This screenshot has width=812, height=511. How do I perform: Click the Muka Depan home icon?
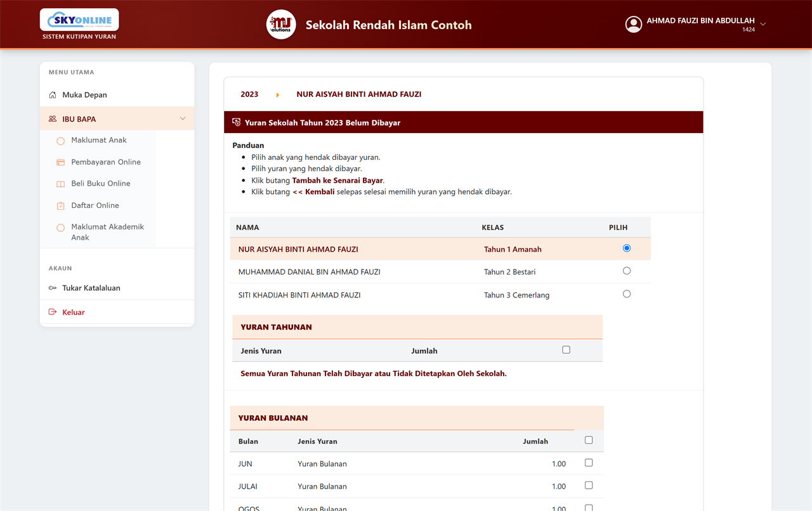click(x=53, y=95)
